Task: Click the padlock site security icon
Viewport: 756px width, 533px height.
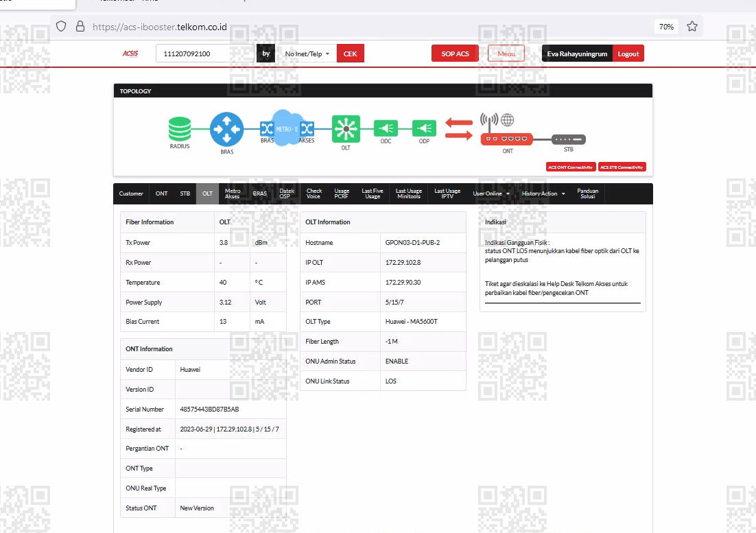Action: pyautogui.click(x=80, y=27)
